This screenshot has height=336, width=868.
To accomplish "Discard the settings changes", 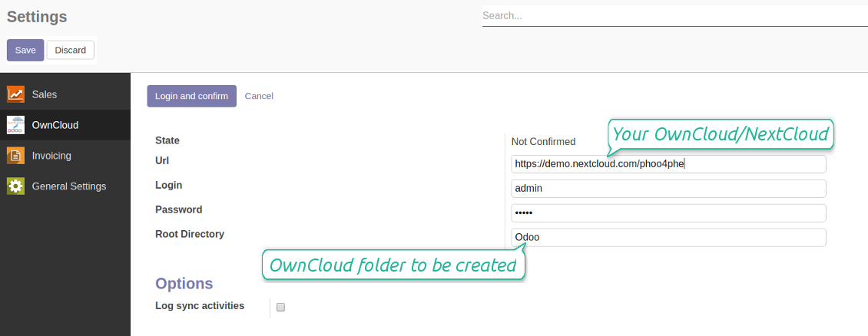I will point(71,50).
